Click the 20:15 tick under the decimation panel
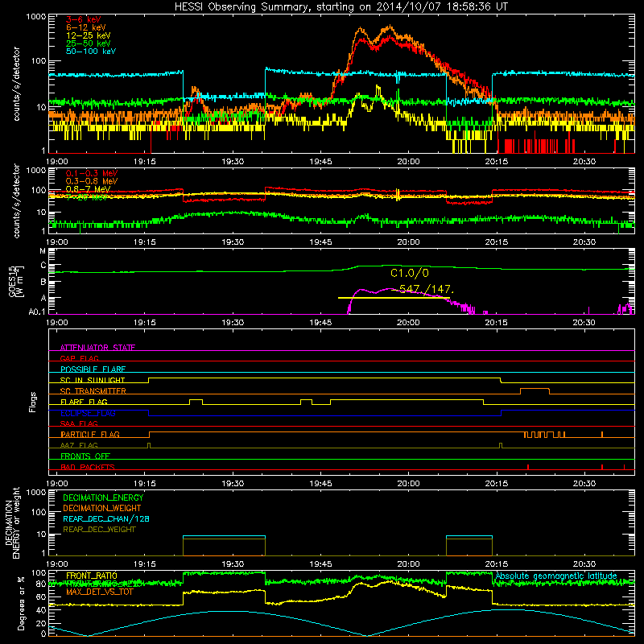 click(496, 564)
